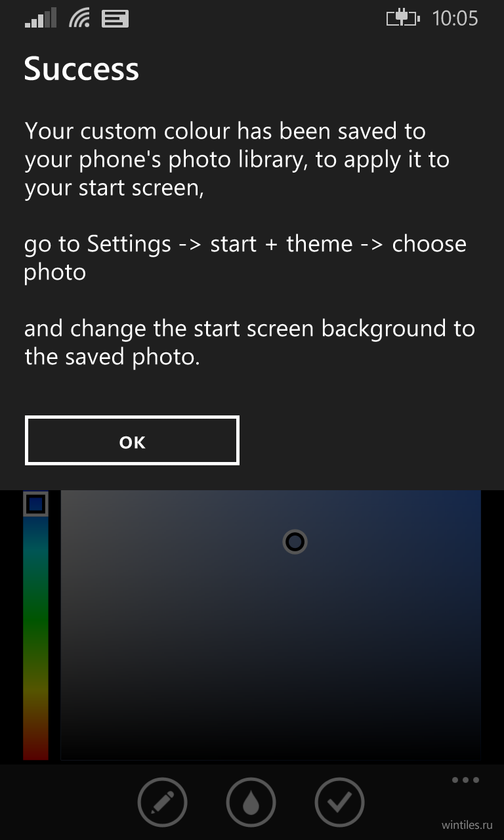Tap the signal strength indicator
The height and width of the screenshot is (840, 504).
pyautogui.click(x=41, y=18)
